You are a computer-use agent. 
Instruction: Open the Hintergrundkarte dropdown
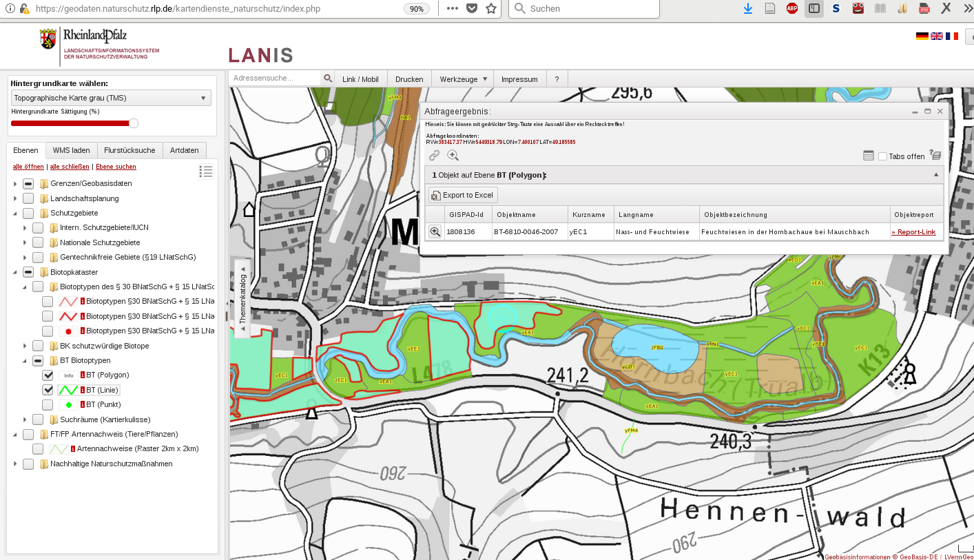click(x=111, y=98)
